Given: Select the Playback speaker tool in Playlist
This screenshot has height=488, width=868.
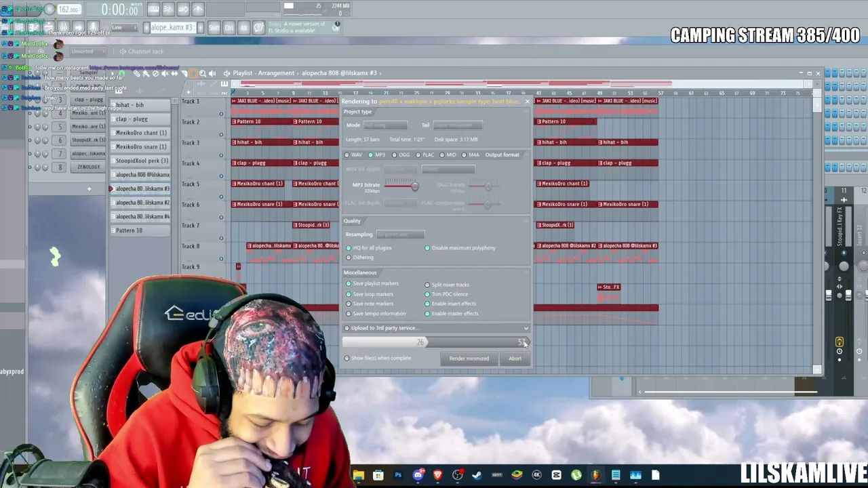Looking at the screenshot, I should [212, 73].
